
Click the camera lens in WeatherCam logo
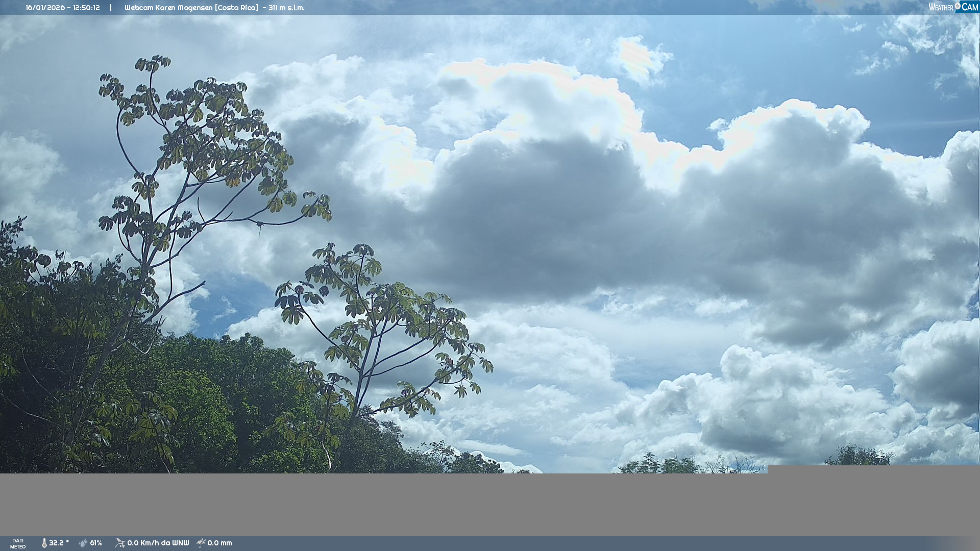click(x=958, y=6)
